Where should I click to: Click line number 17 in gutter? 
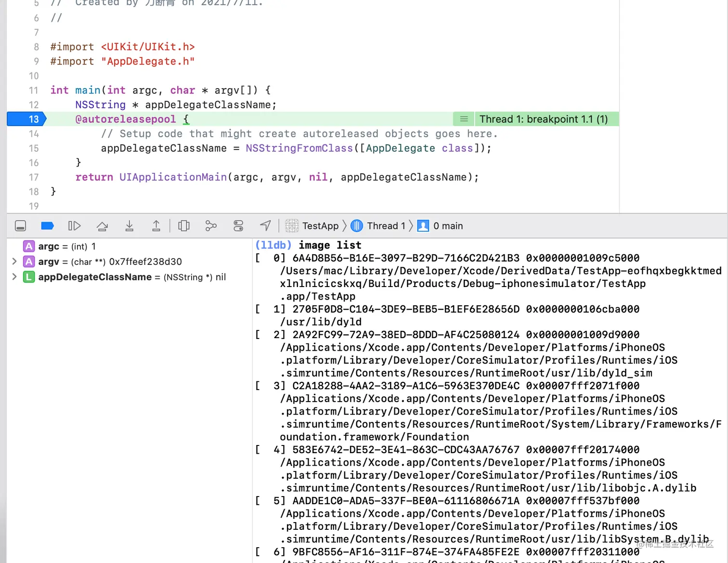coord(33,177)
